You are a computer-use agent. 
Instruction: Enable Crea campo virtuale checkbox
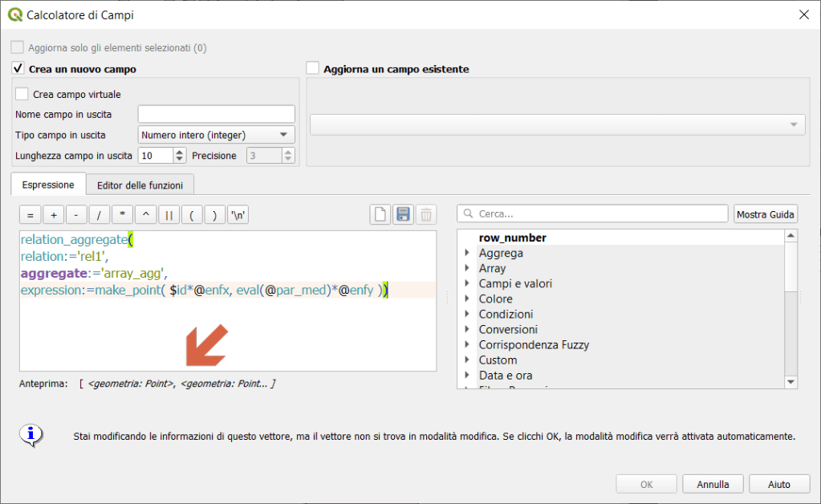(x=22, y=94)
